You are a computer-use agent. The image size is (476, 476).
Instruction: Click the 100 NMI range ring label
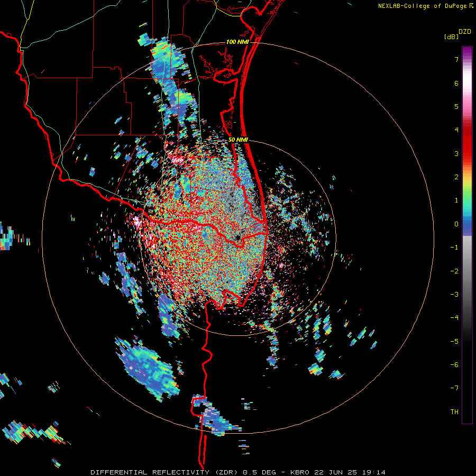click(237, 42)
